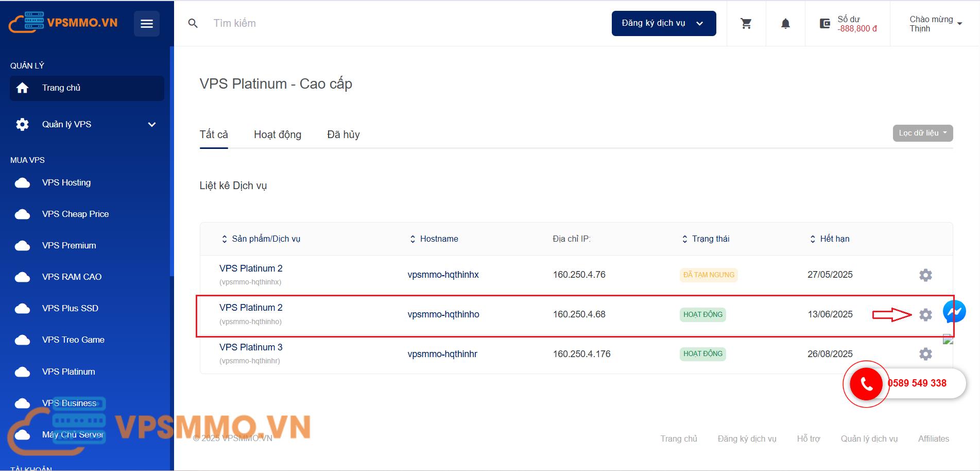Open VPS Treo Game in sidebar
This screenshot has width=980, height=471.
tap(73, 340)
